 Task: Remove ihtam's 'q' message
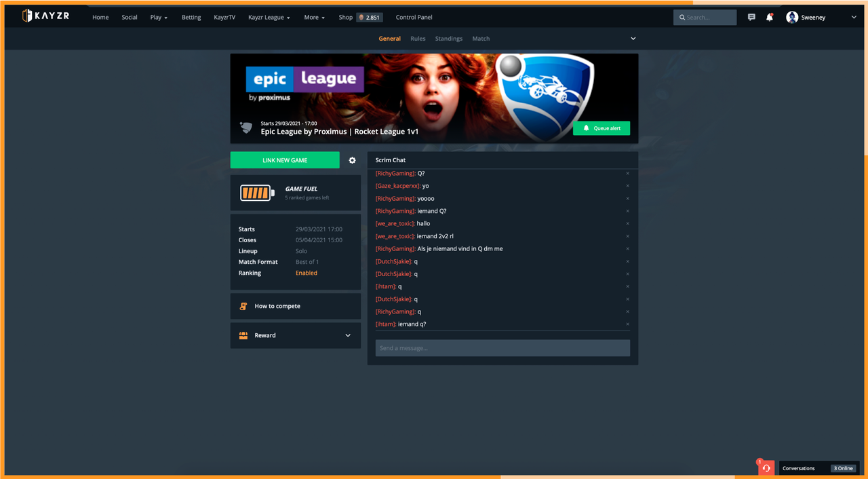[x=627, y=286]
